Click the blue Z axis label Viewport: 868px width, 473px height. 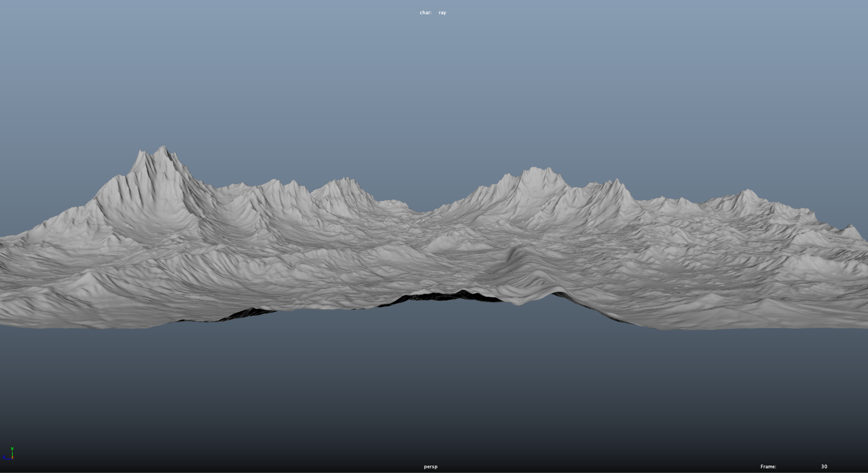pyautogui.click(x=4, y=457)
